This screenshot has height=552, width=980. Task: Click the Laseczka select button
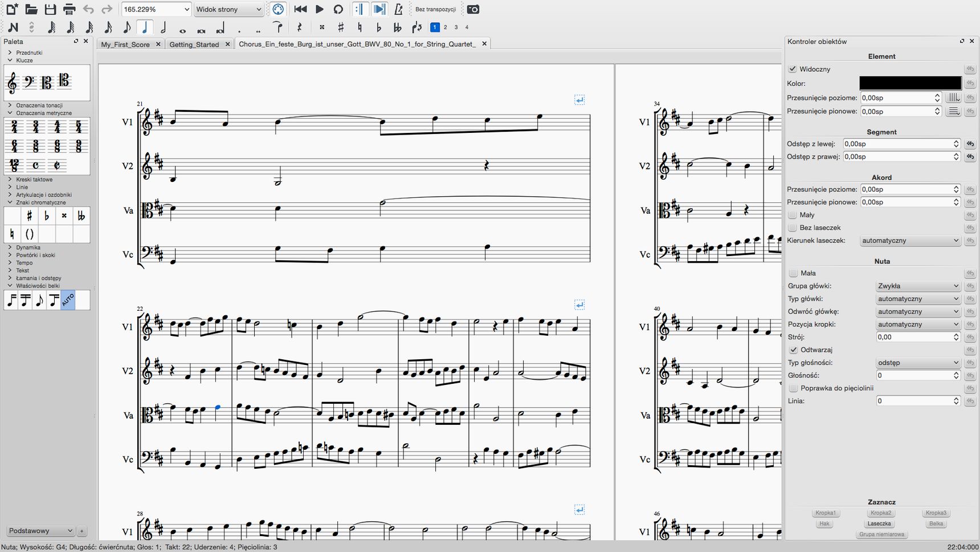(879, 523)
